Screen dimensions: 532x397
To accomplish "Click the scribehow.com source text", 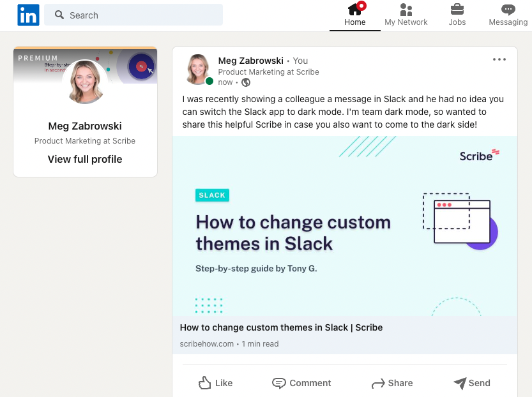I will [207, 344].
